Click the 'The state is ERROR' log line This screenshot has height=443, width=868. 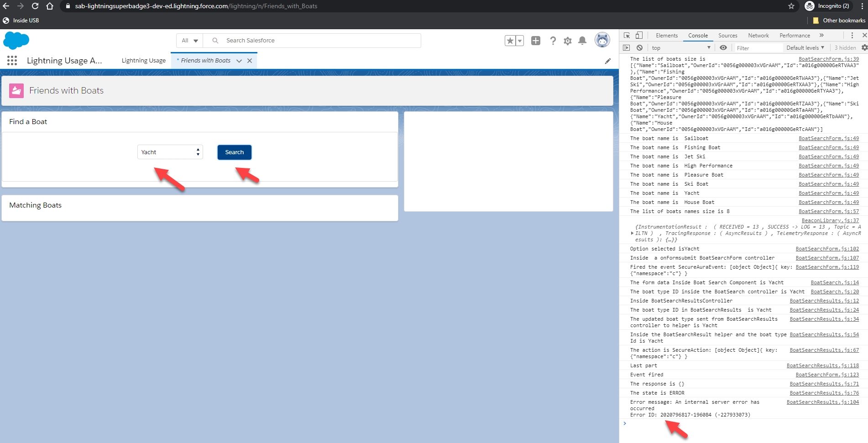[657, 393]
